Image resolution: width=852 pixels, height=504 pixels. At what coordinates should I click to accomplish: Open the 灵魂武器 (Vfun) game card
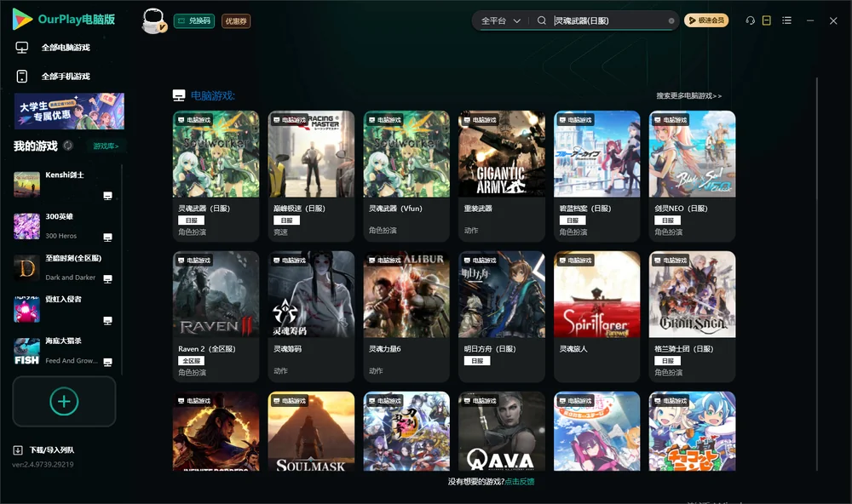coord(406,176)
